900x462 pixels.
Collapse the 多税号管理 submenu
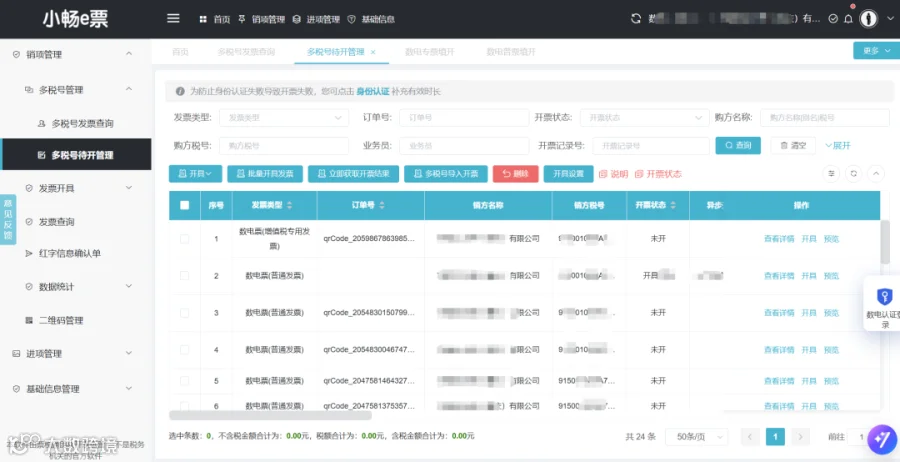[x=129, y=90]
